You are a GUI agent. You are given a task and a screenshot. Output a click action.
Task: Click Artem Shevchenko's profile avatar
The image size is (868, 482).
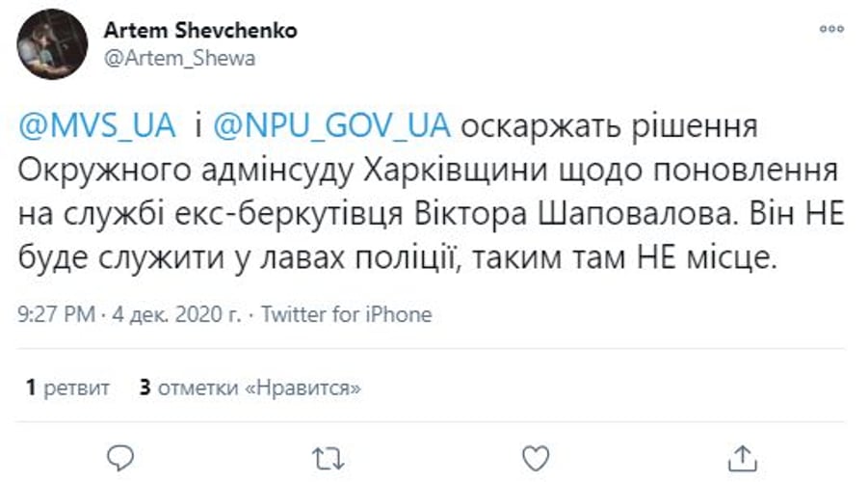(x=53, y=44)
